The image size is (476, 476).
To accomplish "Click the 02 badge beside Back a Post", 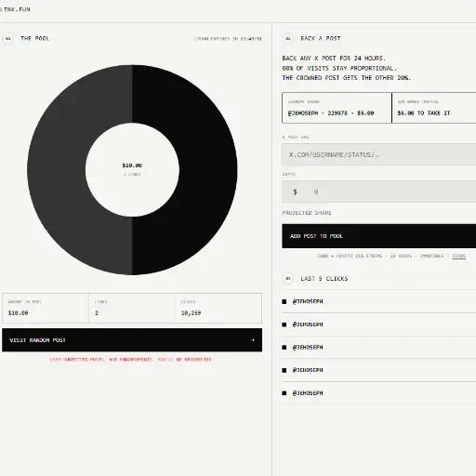I will [288, 39].
